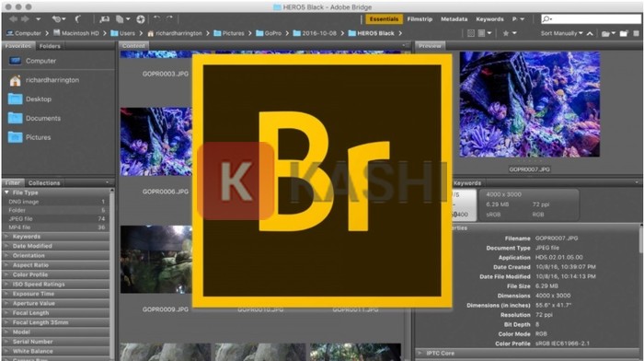Click Computer in the path bar
Viewport: 644px width, 361px height.
point(24,33)
